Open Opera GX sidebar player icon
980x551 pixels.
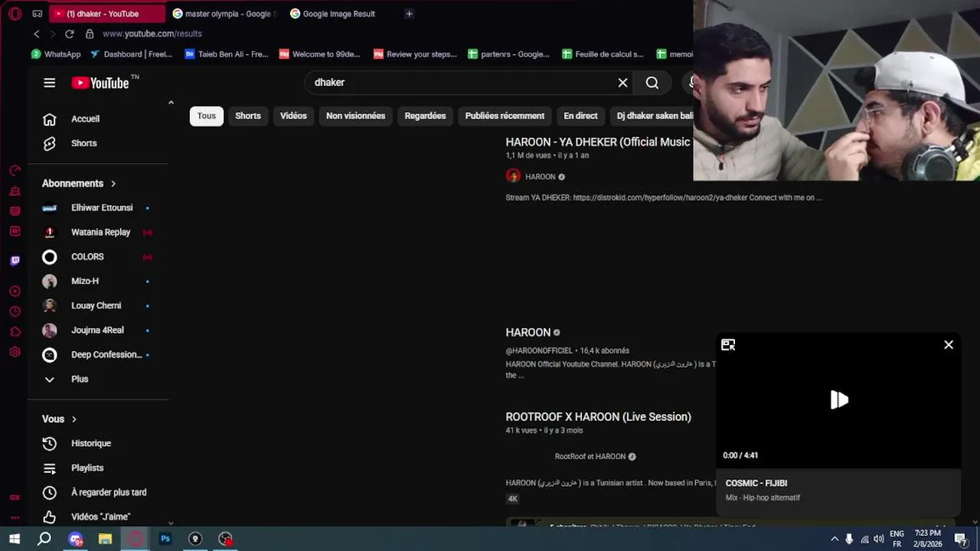click(15, 291)
